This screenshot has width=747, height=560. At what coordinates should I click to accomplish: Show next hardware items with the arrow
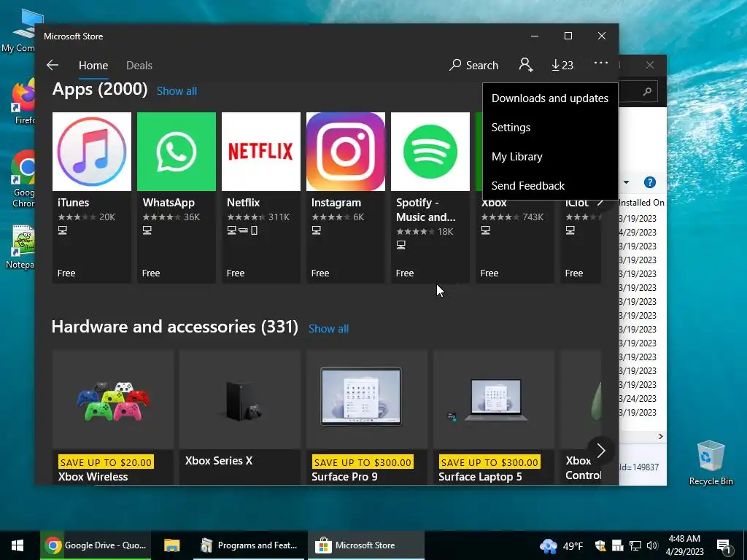(x=601, y=451)
